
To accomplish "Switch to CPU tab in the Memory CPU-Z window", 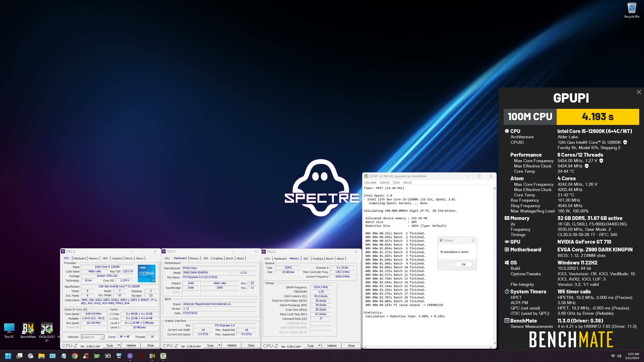I will click(267, 259).
